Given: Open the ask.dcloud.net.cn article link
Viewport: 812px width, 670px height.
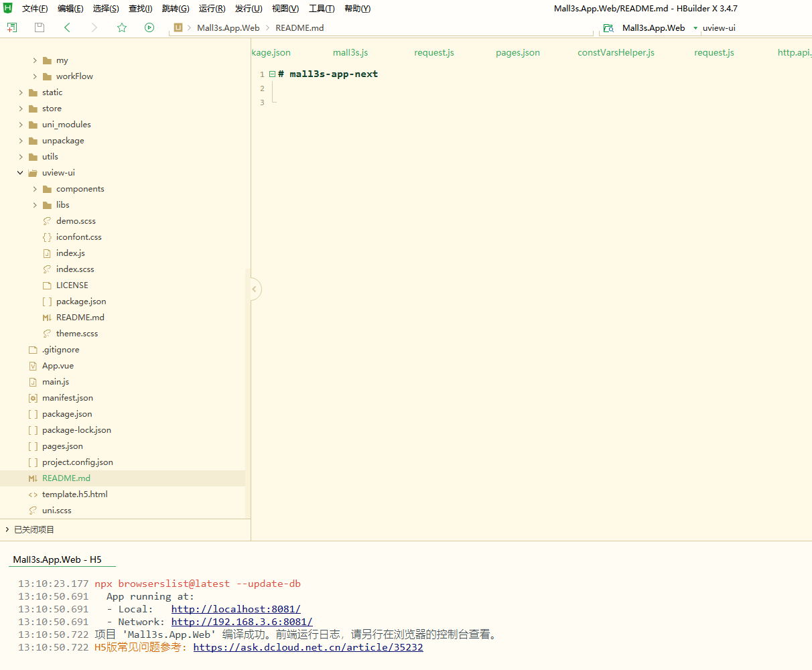Looking at the screenshot, I should (308, 647).
